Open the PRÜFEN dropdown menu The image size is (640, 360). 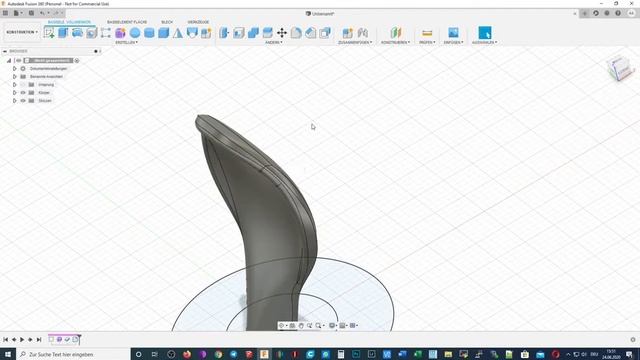pyautogui.click(x=427, y=42)
